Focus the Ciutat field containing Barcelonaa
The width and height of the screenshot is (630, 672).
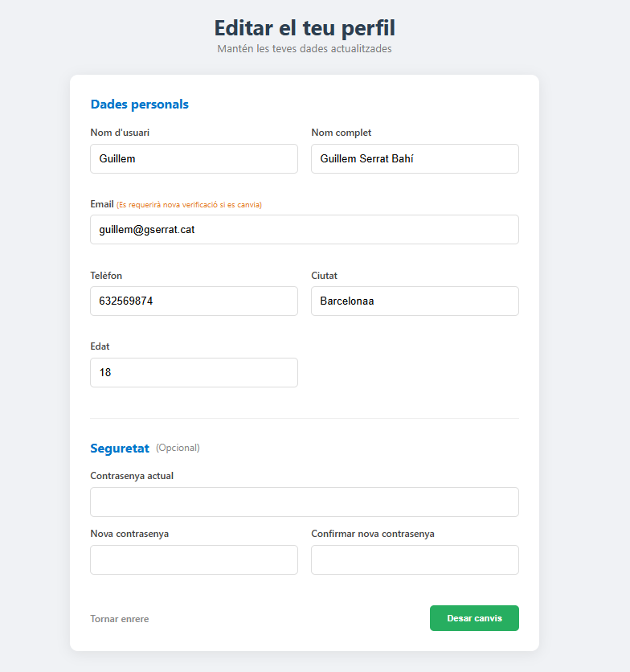[415, 301]
